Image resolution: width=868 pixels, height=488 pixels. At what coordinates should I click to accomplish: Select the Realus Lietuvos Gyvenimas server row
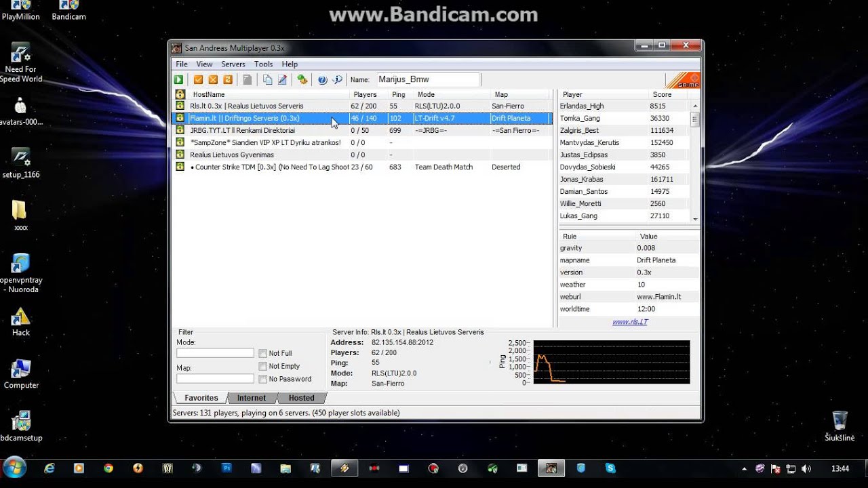click(363, 155)
